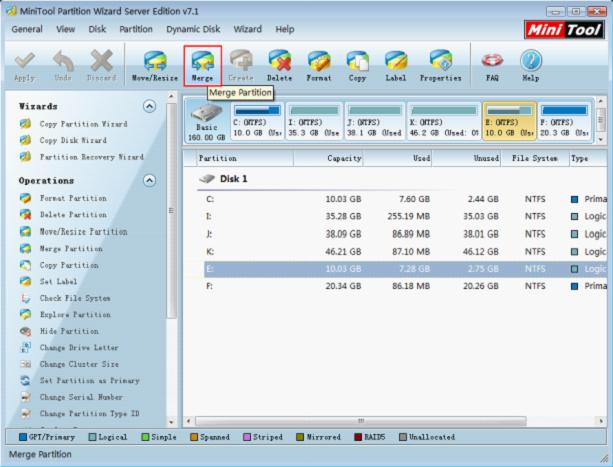Click the Explore Partition icon

(25, 315)
